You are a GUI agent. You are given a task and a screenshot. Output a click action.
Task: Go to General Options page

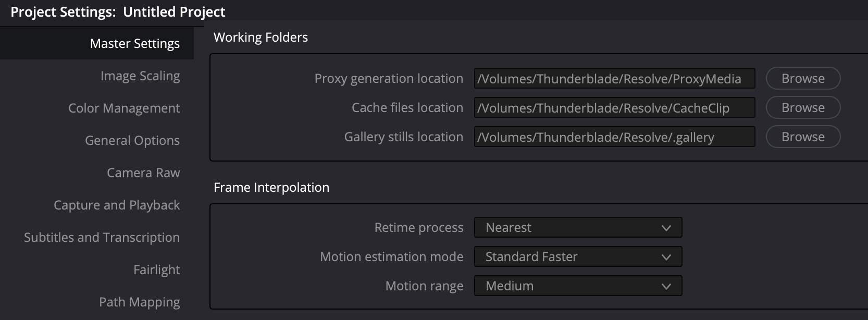coord(132,141)
